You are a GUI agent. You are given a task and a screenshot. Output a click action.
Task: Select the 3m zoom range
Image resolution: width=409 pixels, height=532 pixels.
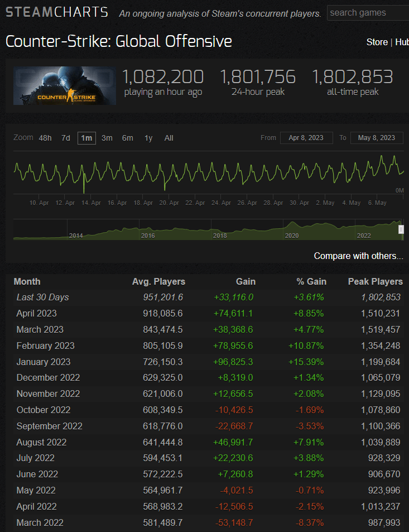pyautogui.click(x=107, y=138)
